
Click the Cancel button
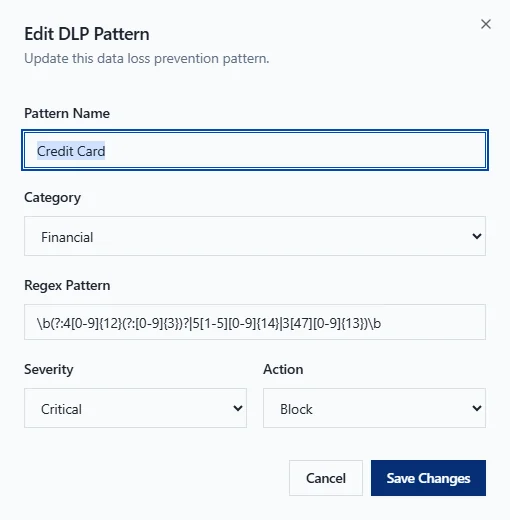pos(326,478)
